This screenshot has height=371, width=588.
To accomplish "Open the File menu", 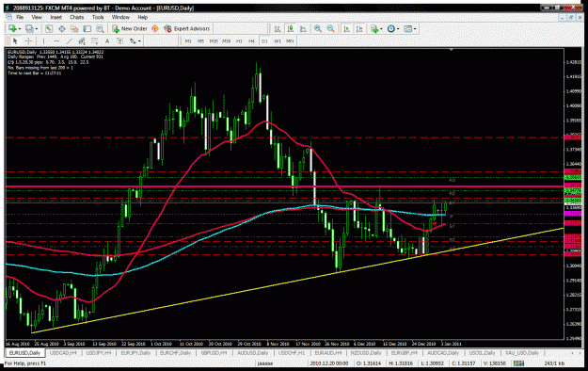I will [x=20, y=17].
